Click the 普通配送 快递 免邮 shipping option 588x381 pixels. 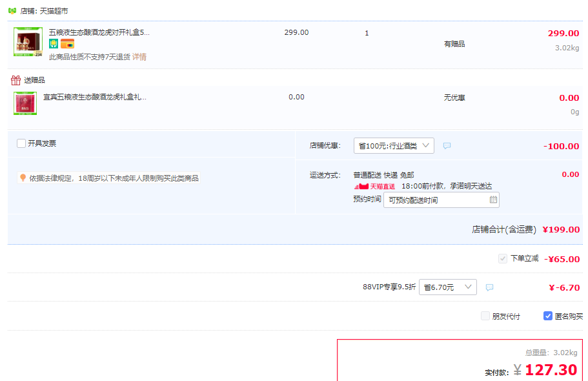click(383, 175)
